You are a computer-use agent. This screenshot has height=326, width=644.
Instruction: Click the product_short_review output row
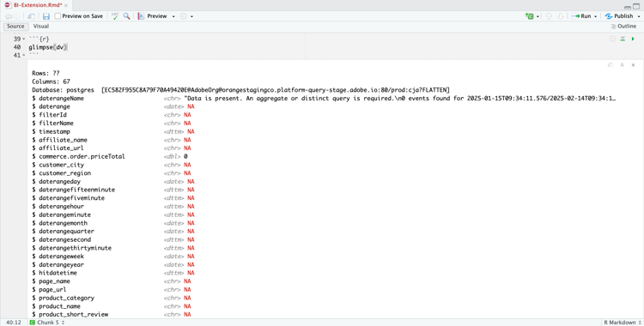click(112, 315)
